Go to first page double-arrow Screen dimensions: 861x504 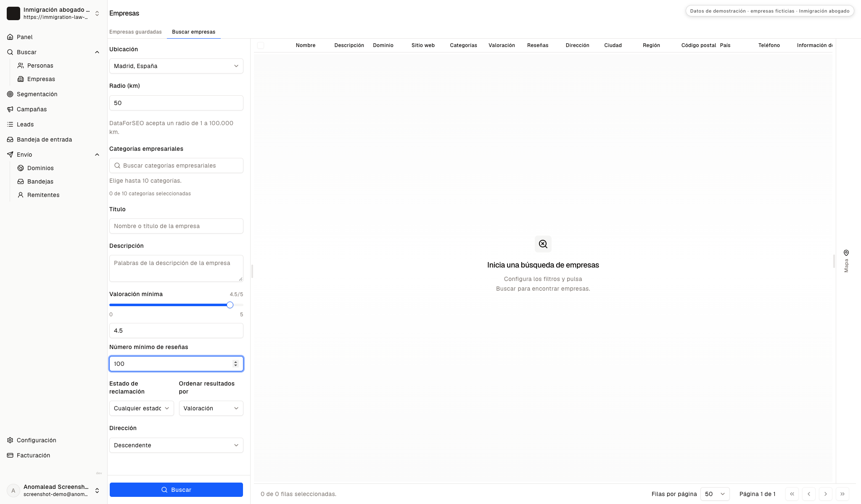tap(792, 494)
